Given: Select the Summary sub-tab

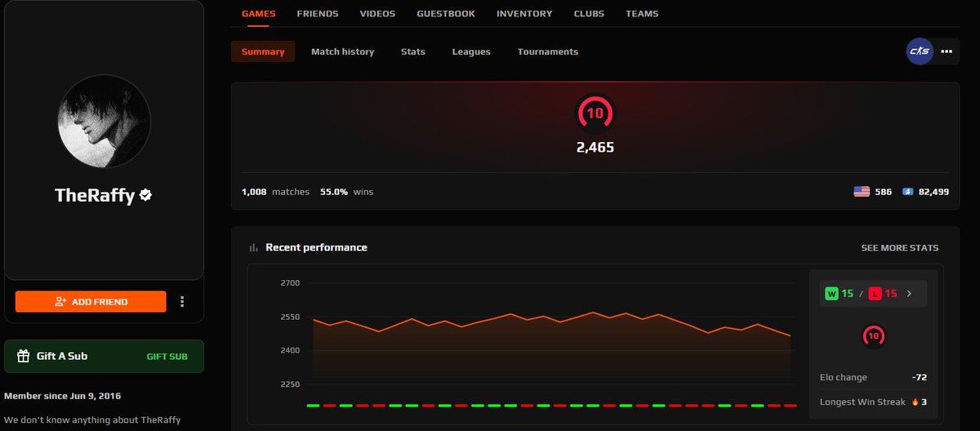Looking at the screenshot, I should point(263,51).
